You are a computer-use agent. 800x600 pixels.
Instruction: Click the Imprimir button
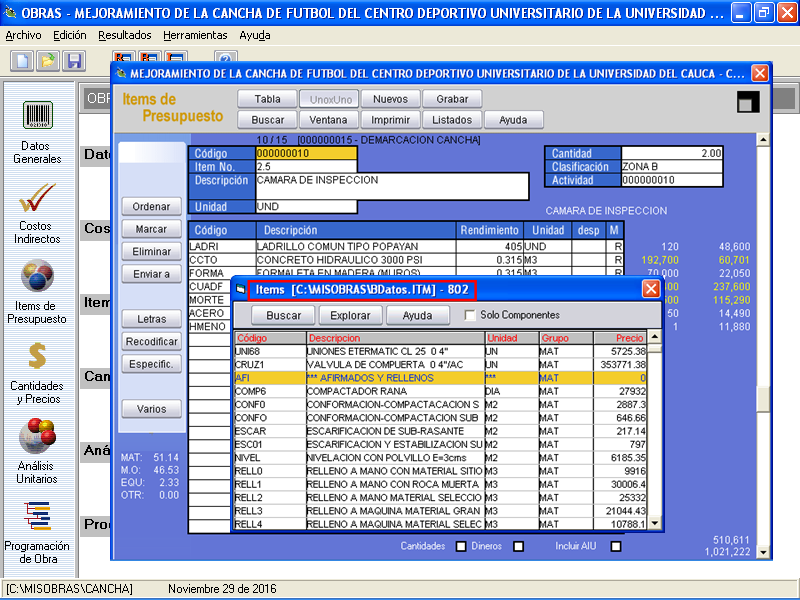[x=390, y=120]
